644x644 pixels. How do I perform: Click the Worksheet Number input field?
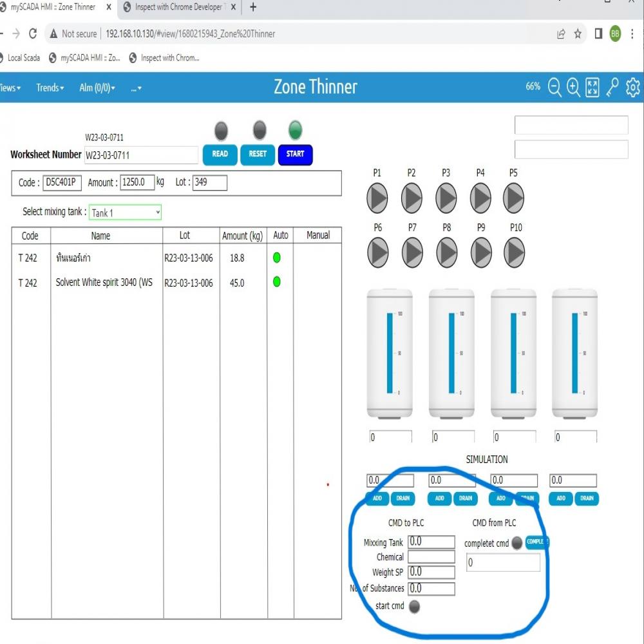141,155
